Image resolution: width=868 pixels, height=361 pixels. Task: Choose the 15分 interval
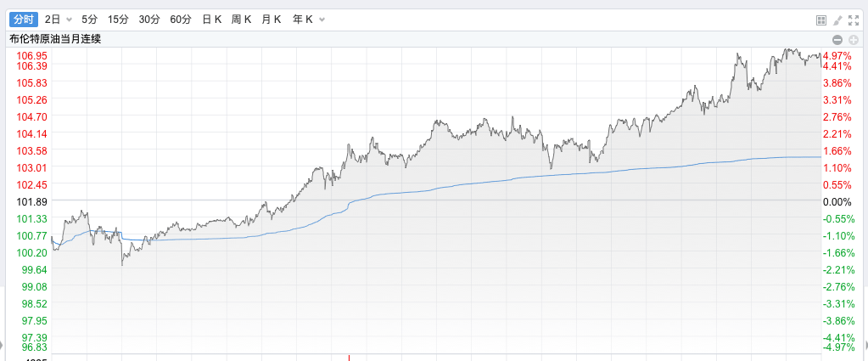119,19
